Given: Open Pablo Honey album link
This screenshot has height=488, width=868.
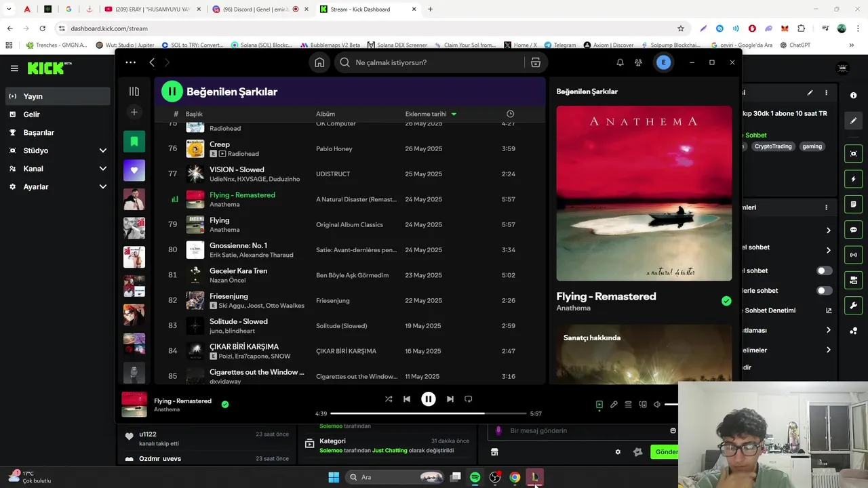Looking at the screenshot, I should coord(334,149).
